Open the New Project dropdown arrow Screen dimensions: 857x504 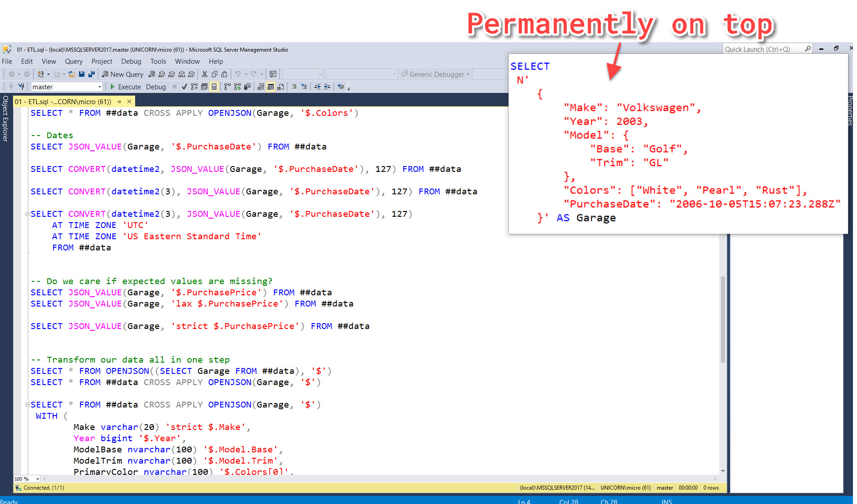coord(48,75)
